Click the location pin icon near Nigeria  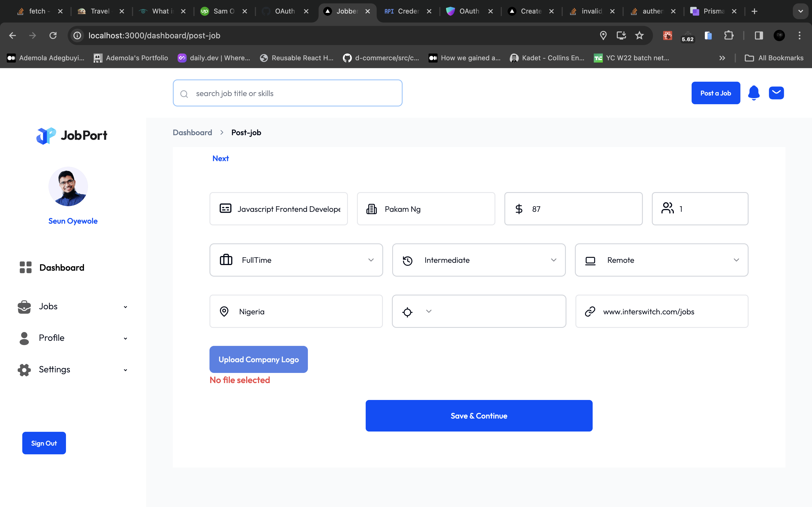tap(224, 312)
